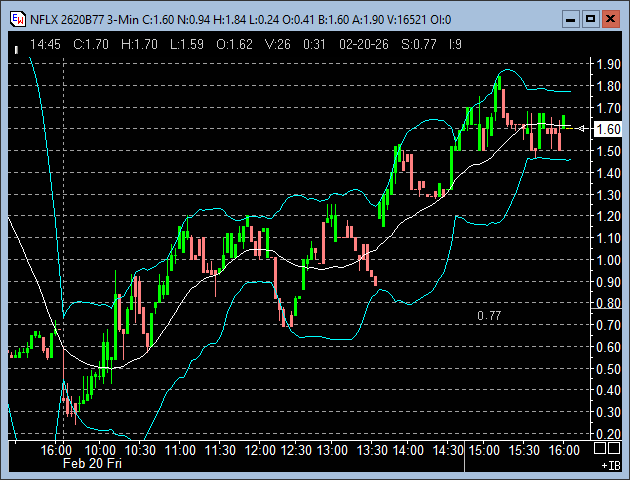Close the NFLX chart window
Image resolution: width=630 pixels, height=480 pixels.
tap(610, 19)
